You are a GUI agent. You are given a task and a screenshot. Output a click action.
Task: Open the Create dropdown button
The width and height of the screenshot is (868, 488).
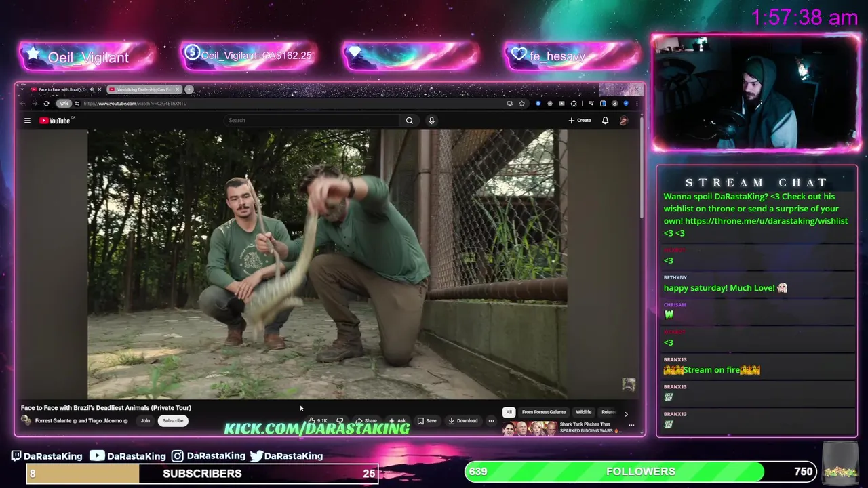click(580, 120)
